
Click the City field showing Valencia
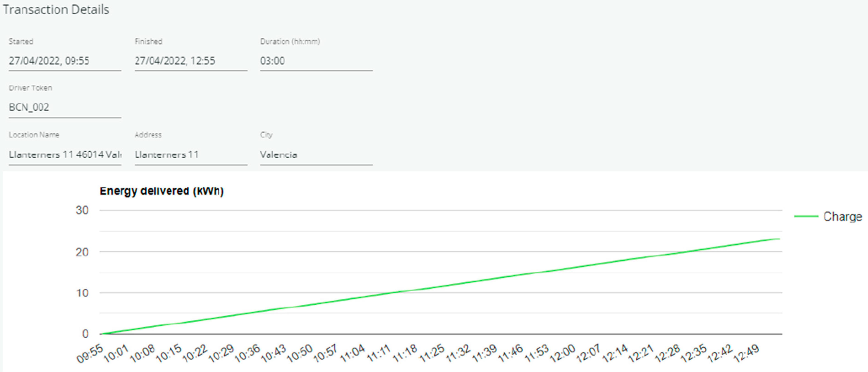316,155
